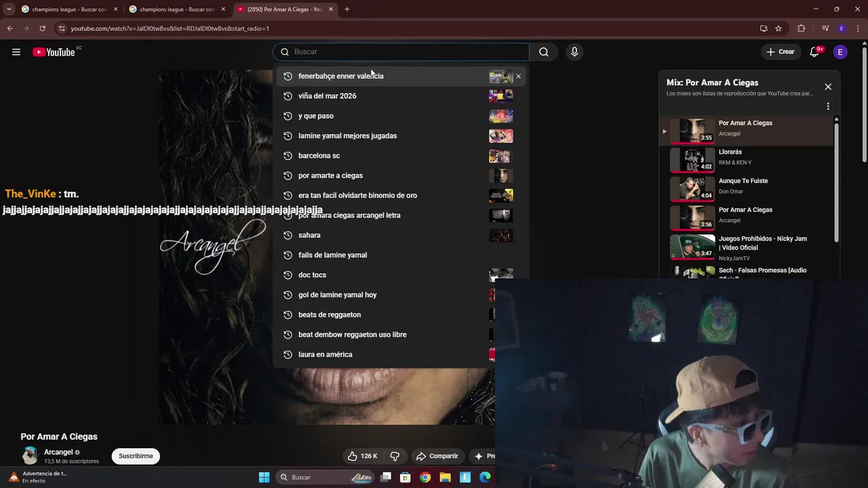The width and height of the screenshot is (868, 488).
Task: Launch Microsoft Store from taskbar
Action: [x=406, y=477]
